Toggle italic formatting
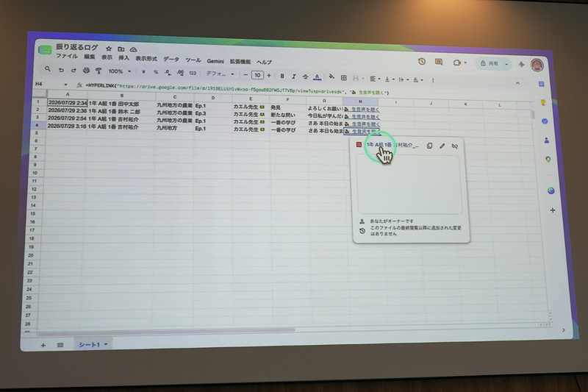This screenshot has height=392, width=588. (x=293, y=76)
